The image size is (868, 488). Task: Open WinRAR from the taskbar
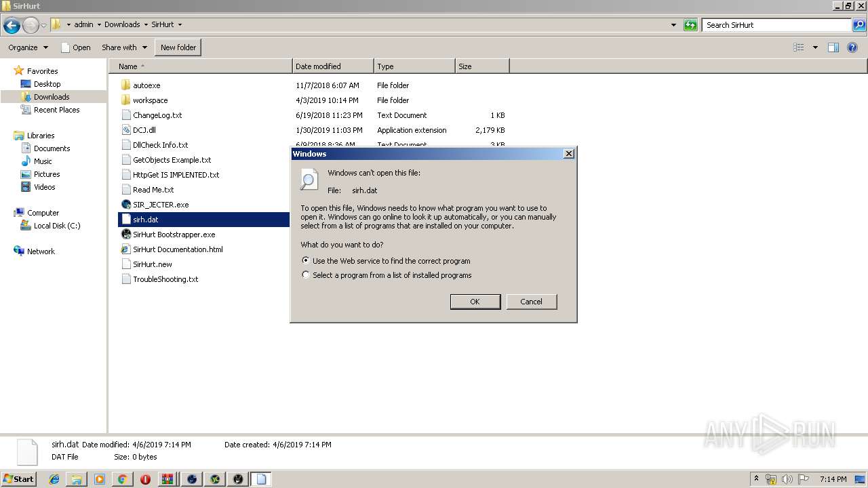pos(167,479)
